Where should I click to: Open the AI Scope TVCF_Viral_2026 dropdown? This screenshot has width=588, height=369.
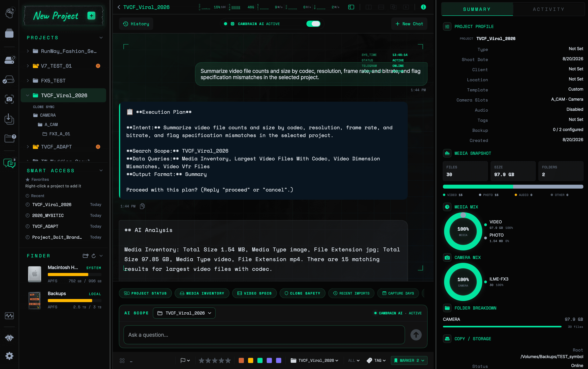(x=184, y=313)
